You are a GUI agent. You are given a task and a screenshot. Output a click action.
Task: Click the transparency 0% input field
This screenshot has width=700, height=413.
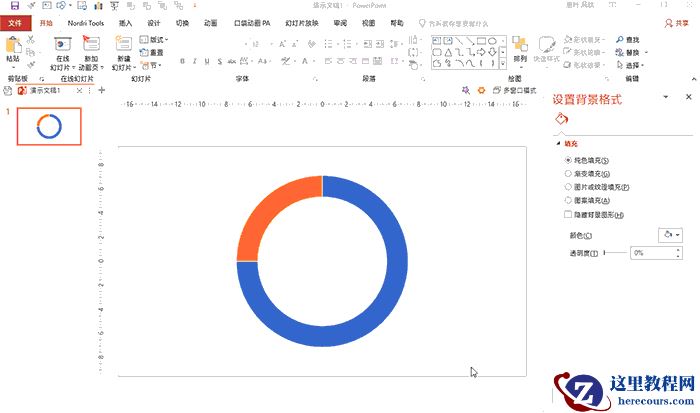pyautogui.click(x=652, y=253)
